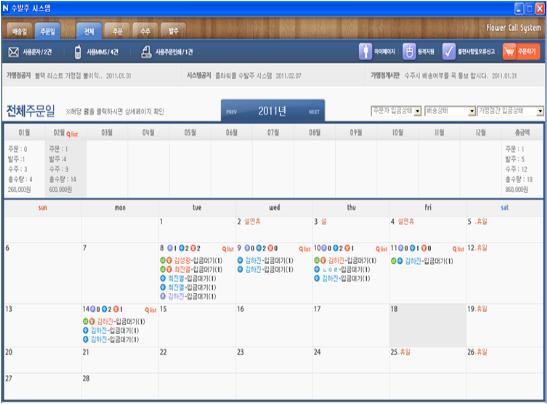Open error report via the checkmark icon
This screenshot has width=547, height=404.
coord(449,52)
